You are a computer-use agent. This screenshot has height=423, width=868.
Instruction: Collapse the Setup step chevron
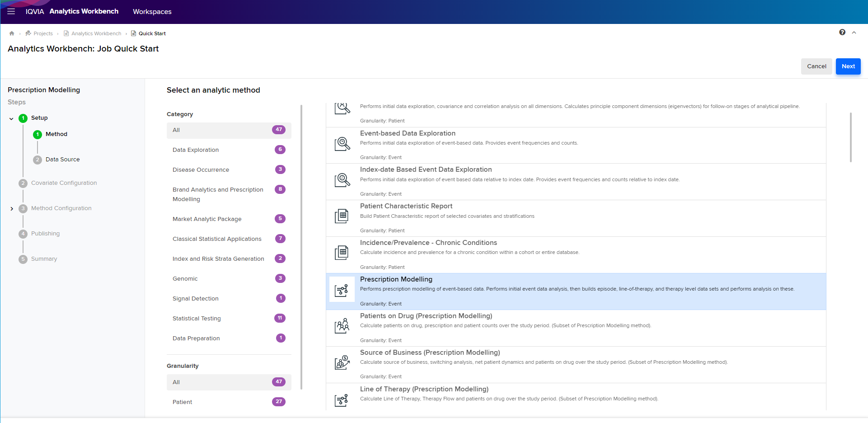(x=11, y=119)
